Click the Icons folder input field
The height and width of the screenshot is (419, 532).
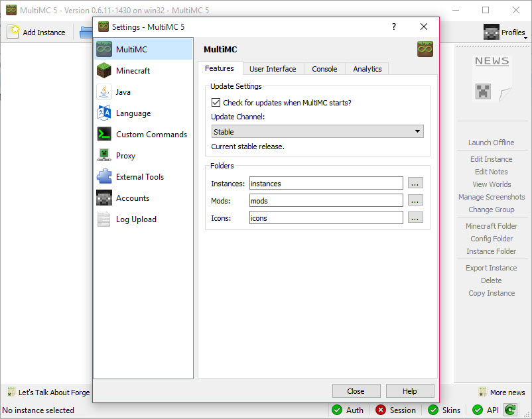[326, 217]
